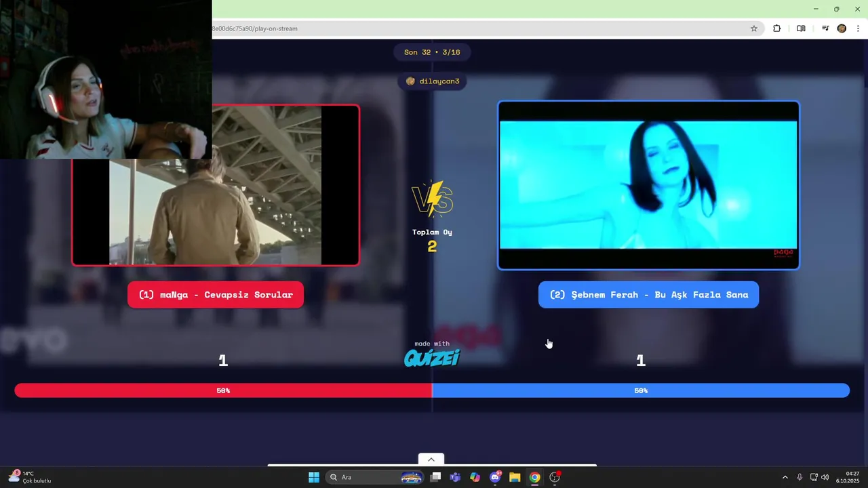868x488 pixels.
Task: Open the Chrome three-dot menu
Action: click(x=858, y=28)
